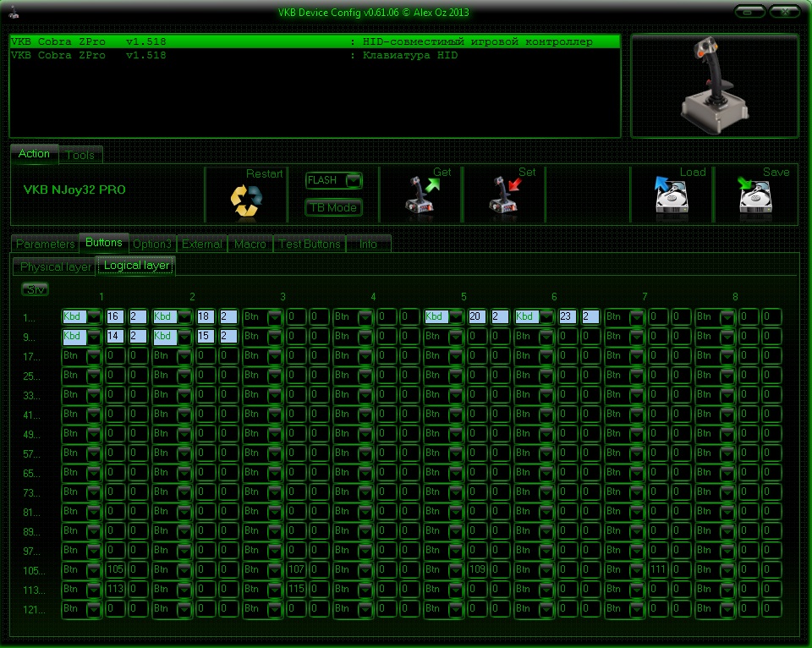Click field with value 23 in row 1

pyautogui.click(x=568, y=316)
